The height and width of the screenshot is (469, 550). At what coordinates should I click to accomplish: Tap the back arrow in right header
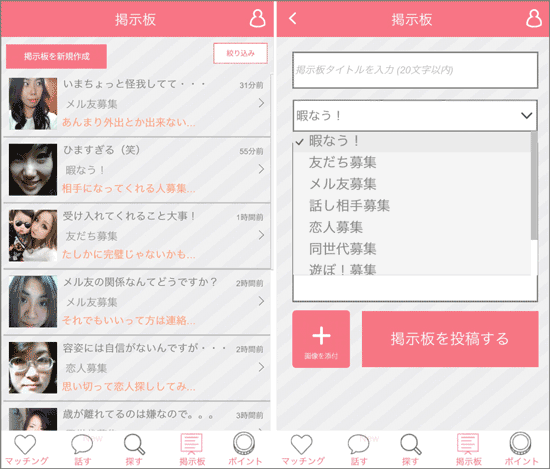pos(293,18)
